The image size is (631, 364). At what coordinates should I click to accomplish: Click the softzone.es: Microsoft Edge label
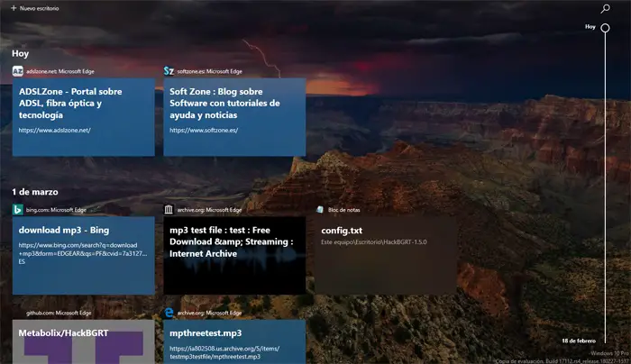210,71
